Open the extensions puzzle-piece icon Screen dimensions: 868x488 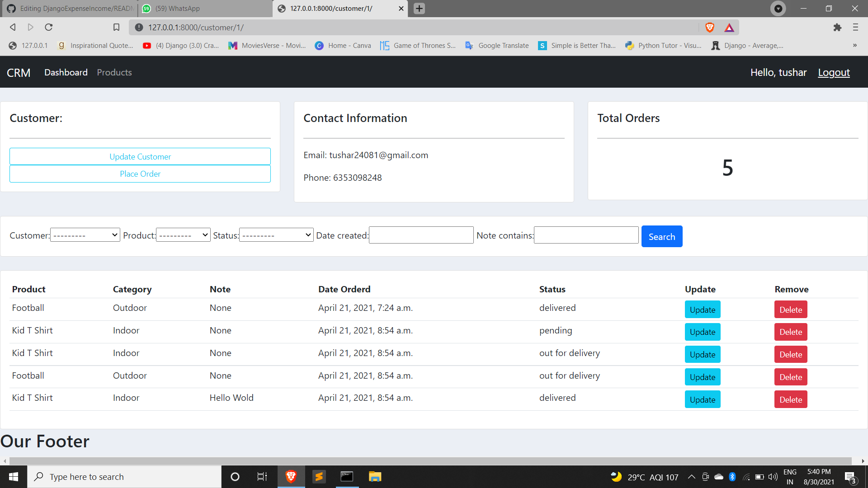pyautogui.click(x=838, y=27)
